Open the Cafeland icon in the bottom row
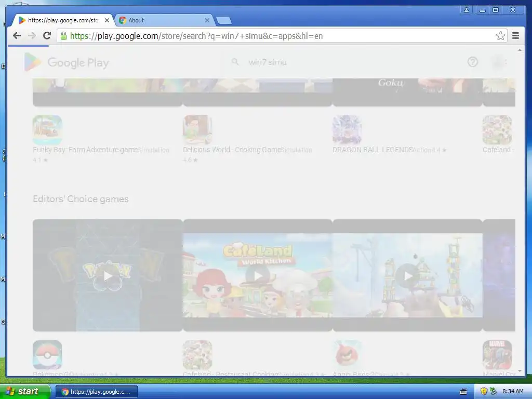 pyautogui.click(x=197, y=355)
